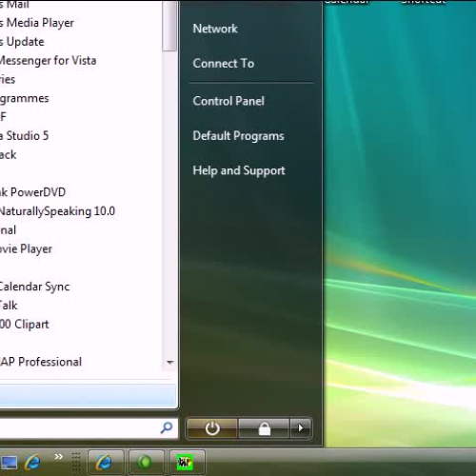Screen dimensions: 476x476
Task: Expand the Quick Launch overflow chevron
Action: point(58,457)
